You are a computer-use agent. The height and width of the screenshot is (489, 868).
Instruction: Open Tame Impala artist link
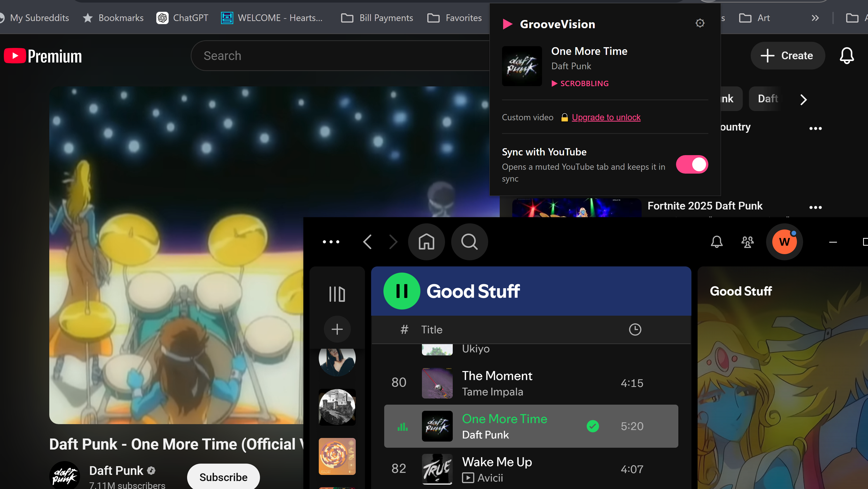[492, 392]
